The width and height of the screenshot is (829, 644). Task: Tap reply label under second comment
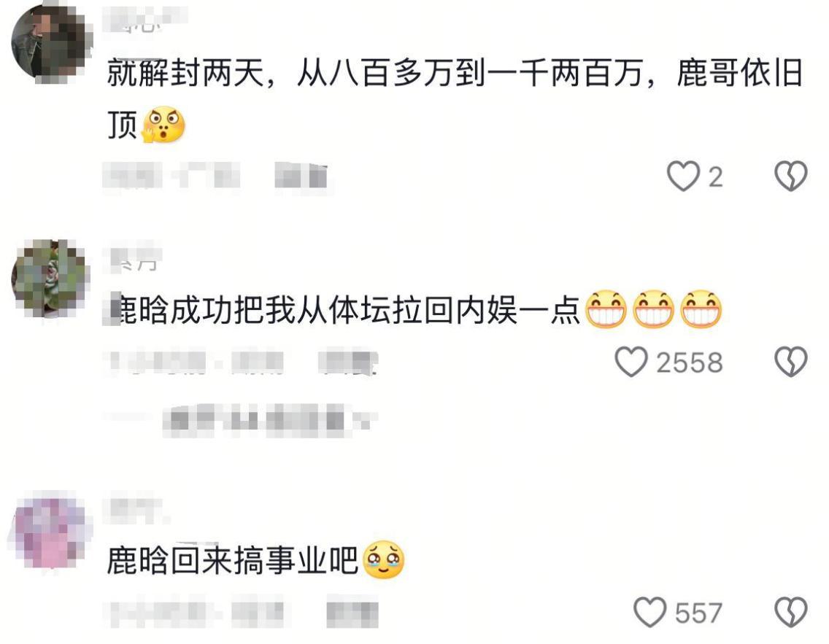coord(349,362)
